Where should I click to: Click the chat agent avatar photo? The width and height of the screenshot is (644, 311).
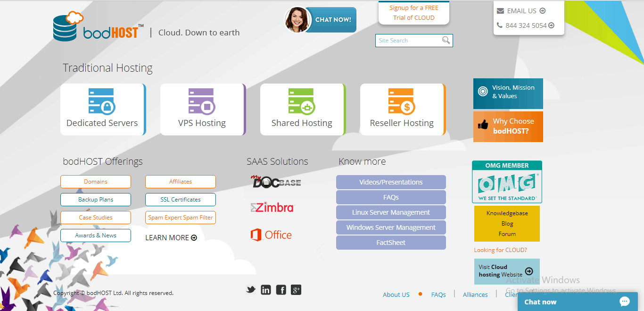(298, 20)
